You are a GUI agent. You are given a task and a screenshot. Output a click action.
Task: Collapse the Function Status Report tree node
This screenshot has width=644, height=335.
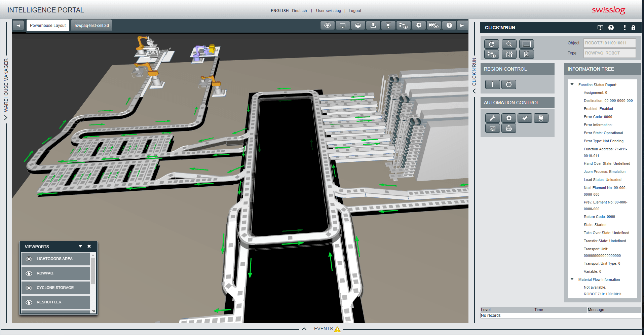572,84
